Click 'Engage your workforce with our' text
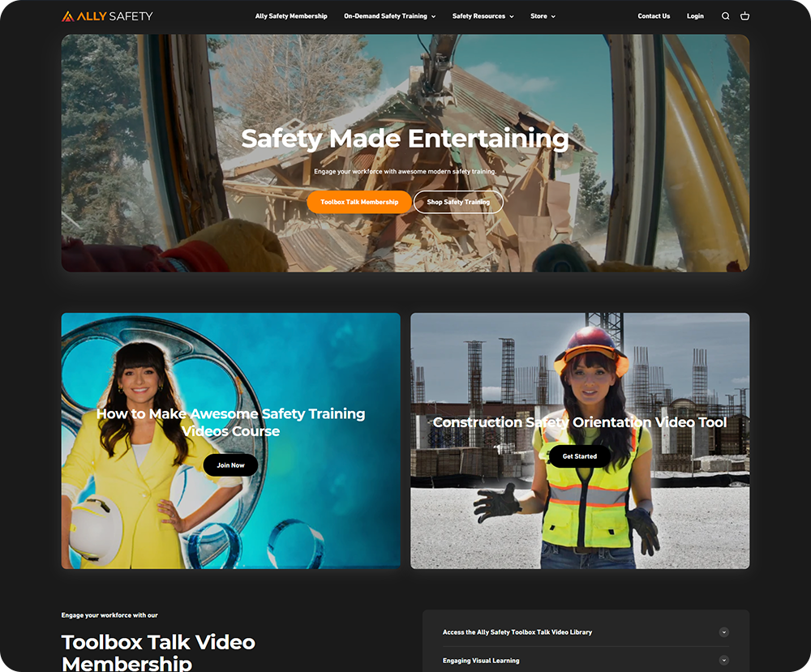Viewport: 811px width, 672px height. click(109, 615)
